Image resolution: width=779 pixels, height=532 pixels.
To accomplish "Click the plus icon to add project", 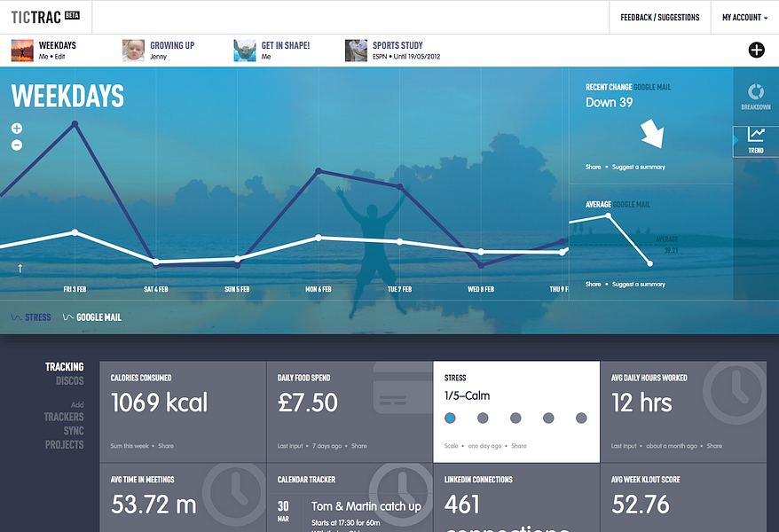I will (756, 50).
